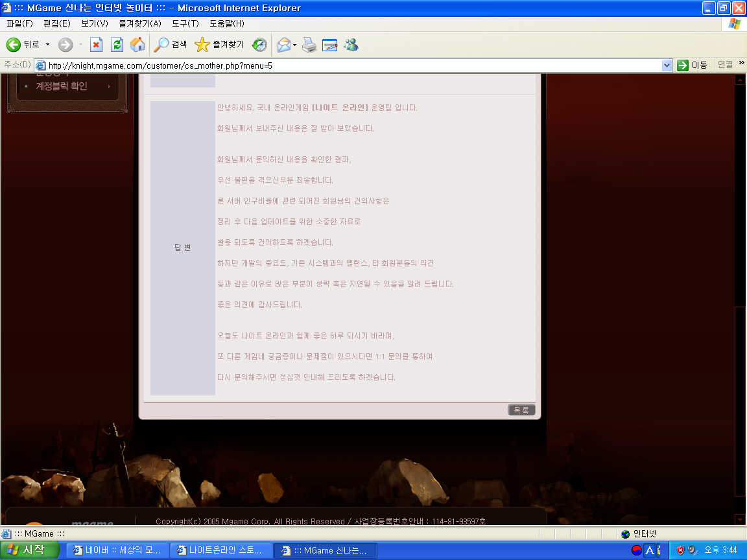Click the 연결 links toolbar label

pyautogui.click(x=725, y=65)
